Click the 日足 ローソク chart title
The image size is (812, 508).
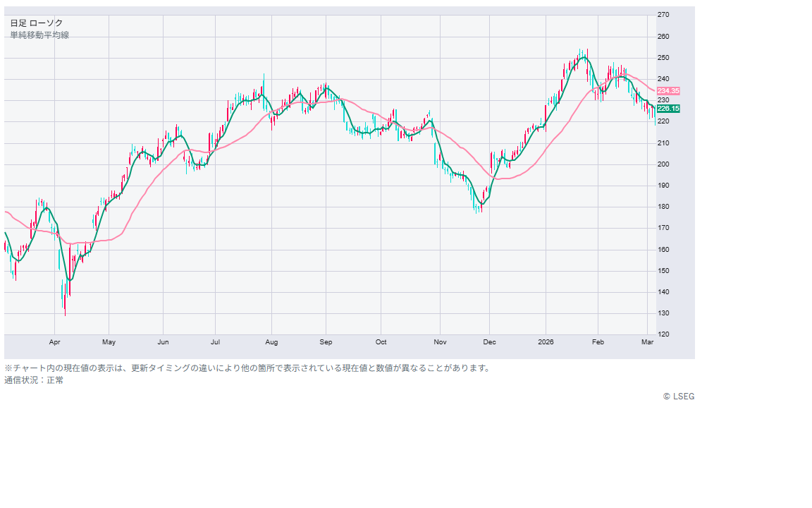click(x=36, y=23)
